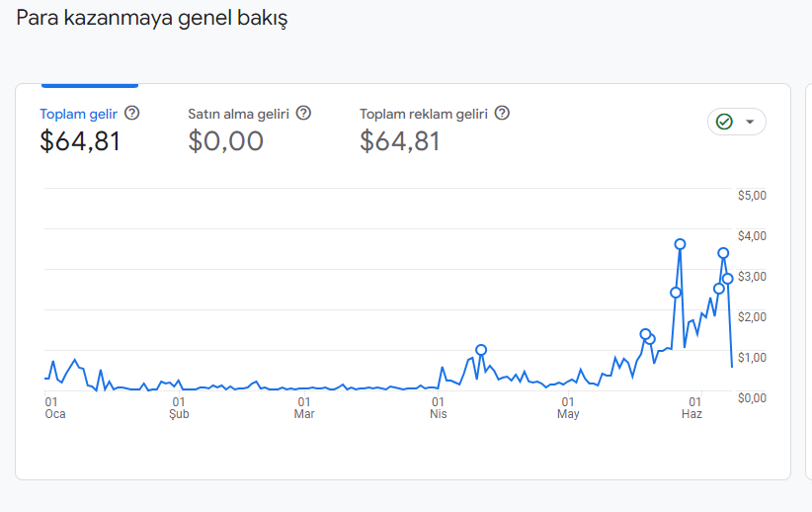Click the 01 Haz axis label
Viewport: 812px width, 512px height.
[692, 408]
